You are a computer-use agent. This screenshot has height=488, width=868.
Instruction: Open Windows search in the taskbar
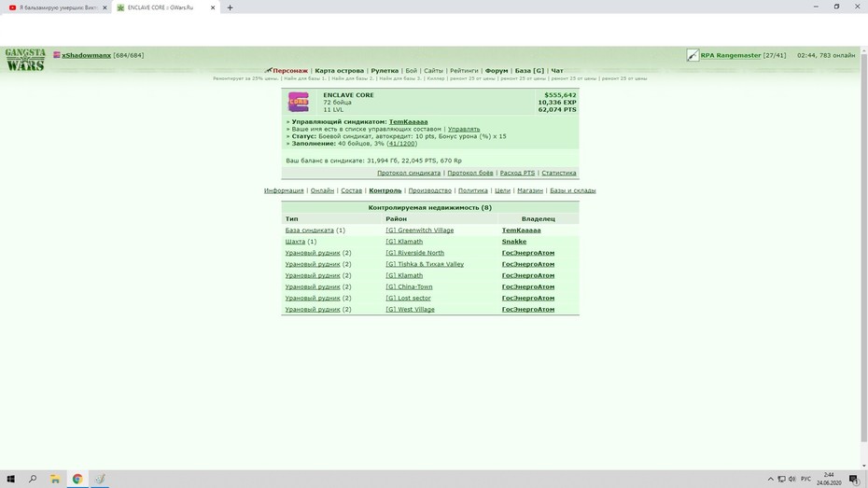point(33,479)
